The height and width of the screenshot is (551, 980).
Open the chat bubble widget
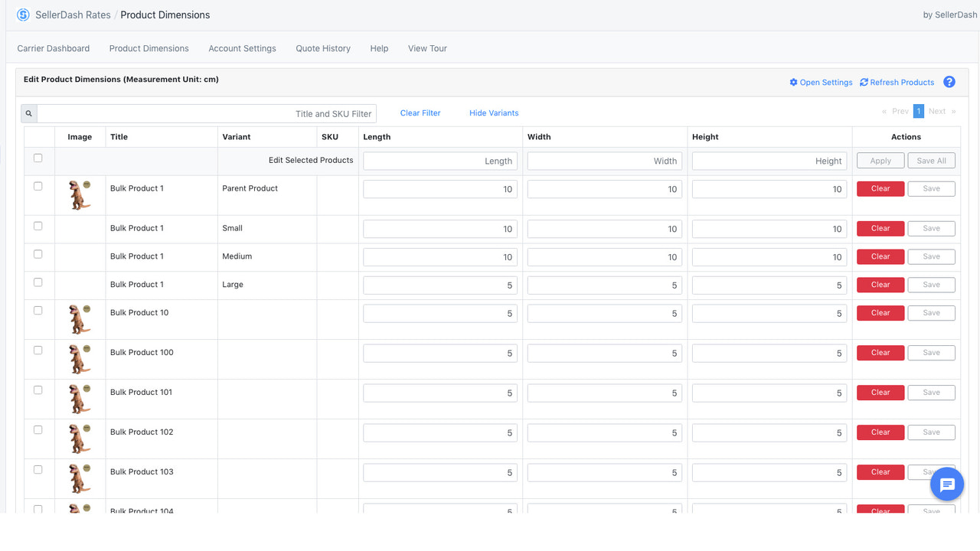point(947,484)
